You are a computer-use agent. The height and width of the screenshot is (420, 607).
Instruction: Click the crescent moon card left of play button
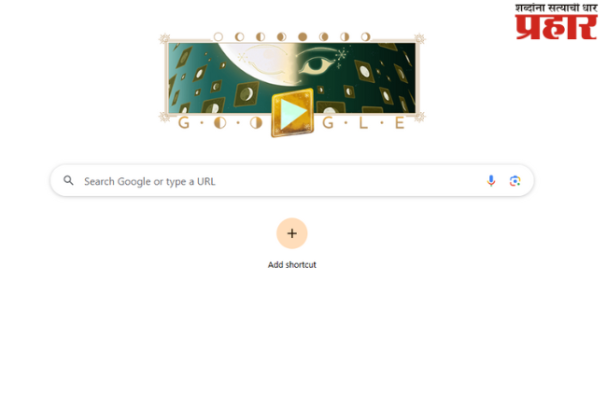(x=246, y=94)
